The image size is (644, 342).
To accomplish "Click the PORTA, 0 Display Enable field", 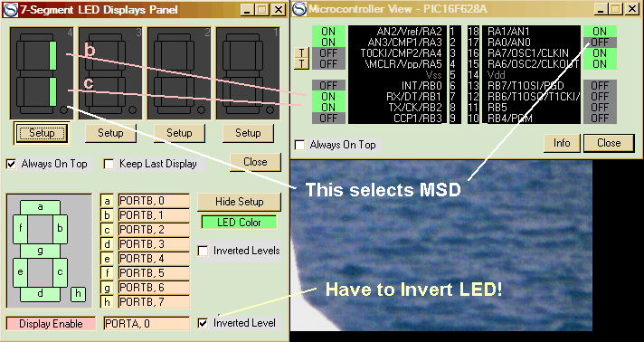I will click(147, 324).
